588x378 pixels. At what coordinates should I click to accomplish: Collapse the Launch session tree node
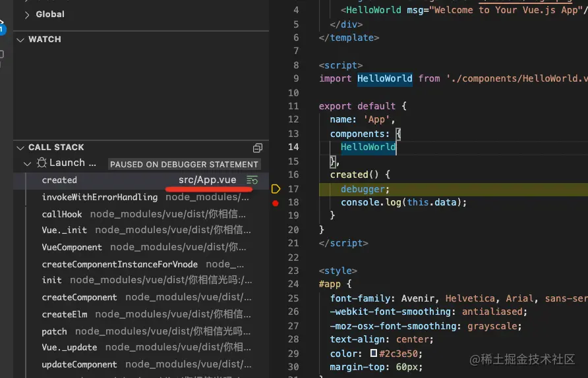click(27, 163)
